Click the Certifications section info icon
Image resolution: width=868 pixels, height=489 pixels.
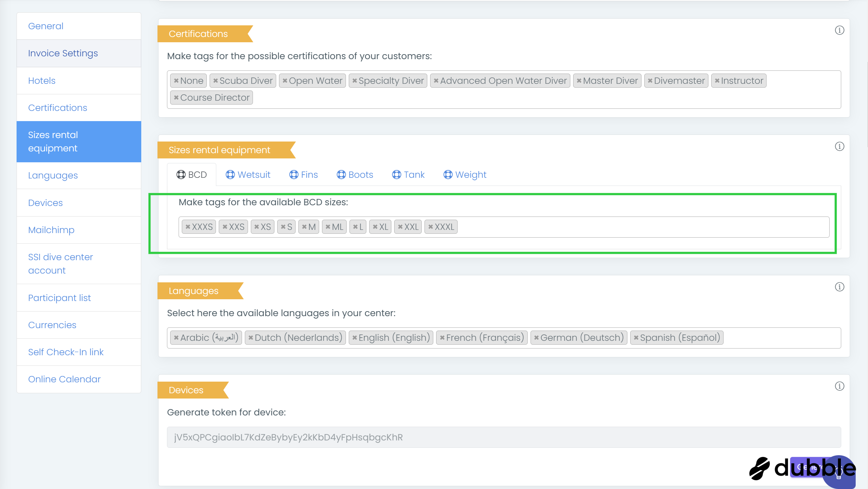pos(839,30)
